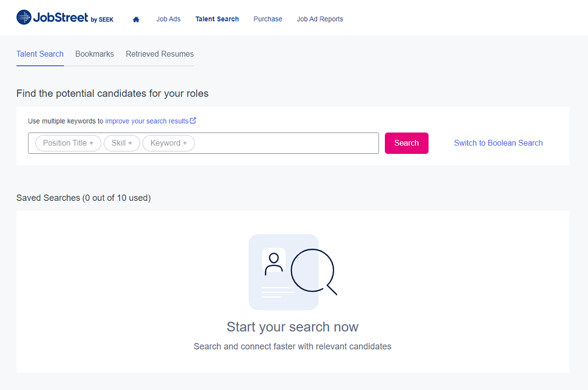
Task: Switch to the Bookmarks tab
Action: click(95, 54)
